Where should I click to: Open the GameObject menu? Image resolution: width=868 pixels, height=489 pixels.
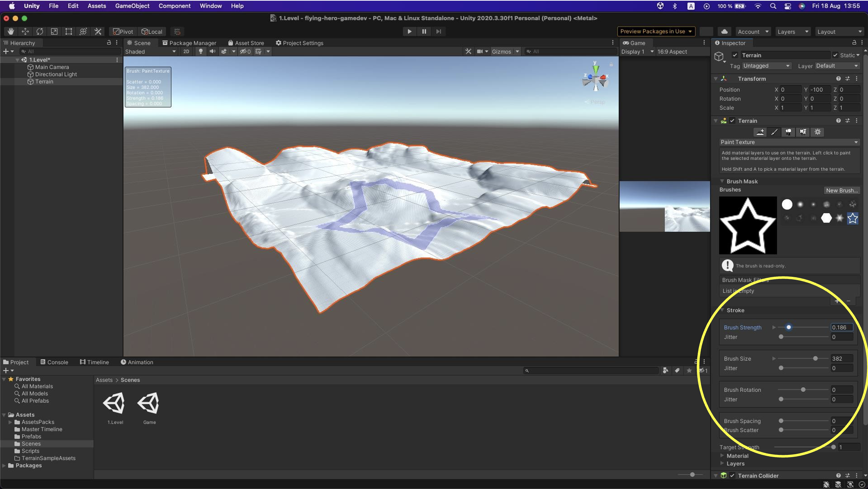pos(132,6)
